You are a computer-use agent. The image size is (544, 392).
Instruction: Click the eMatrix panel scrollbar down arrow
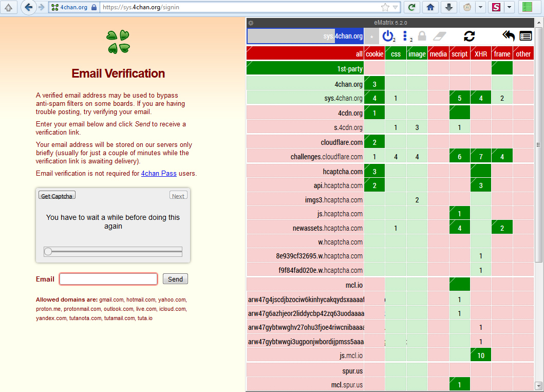click(x=538, y=386)
